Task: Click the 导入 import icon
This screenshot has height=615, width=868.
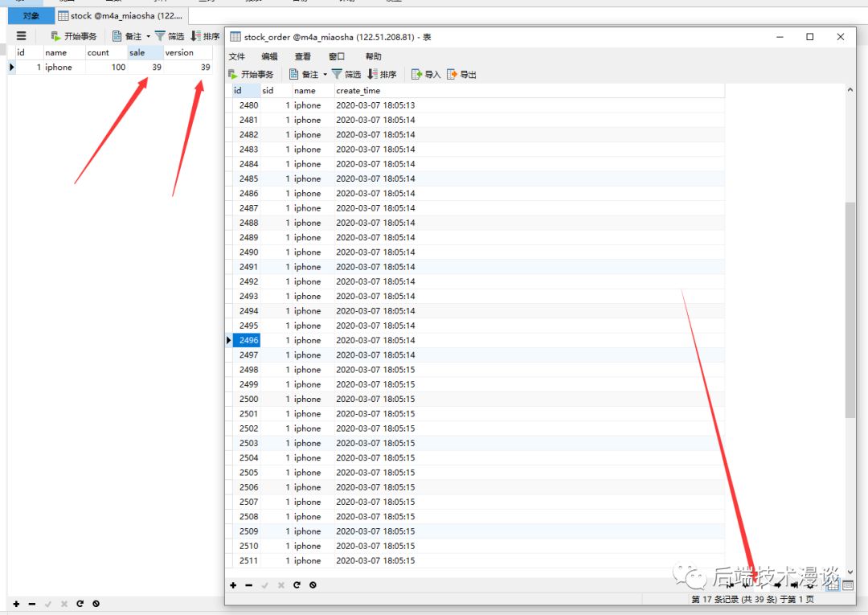Action: pos(426,74)
